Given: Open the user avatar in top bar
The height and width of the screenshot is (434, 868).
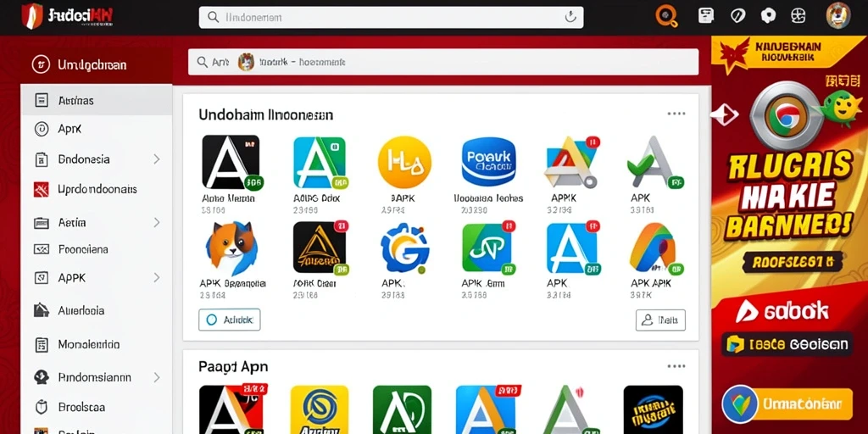Looking at the screenshot, I should click(838, 15).
